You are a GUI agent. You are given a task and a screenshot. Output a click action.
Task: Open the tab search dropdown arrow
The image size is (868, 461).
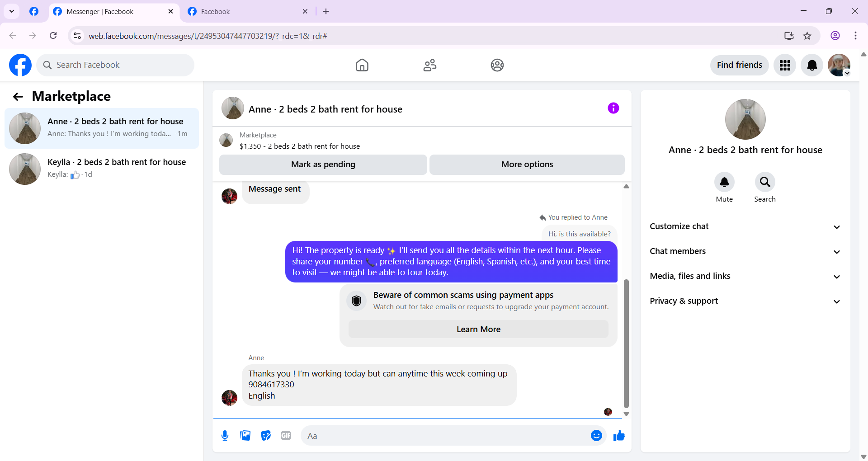pyautogui.click(x=12, y=11)
